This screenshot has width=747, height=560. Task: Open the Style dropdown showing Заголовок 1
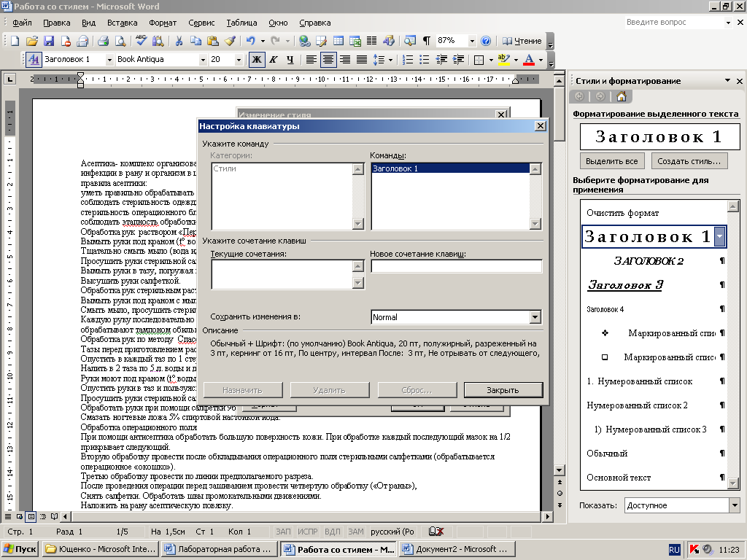pyautogui.click(x=109, y=60)
